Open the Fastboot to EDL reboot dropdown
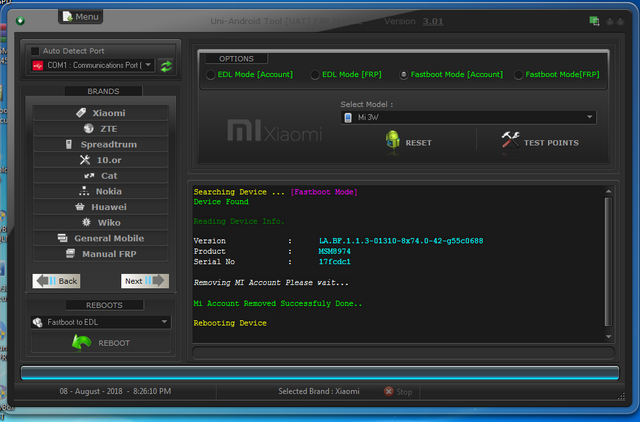 (101, 322)
